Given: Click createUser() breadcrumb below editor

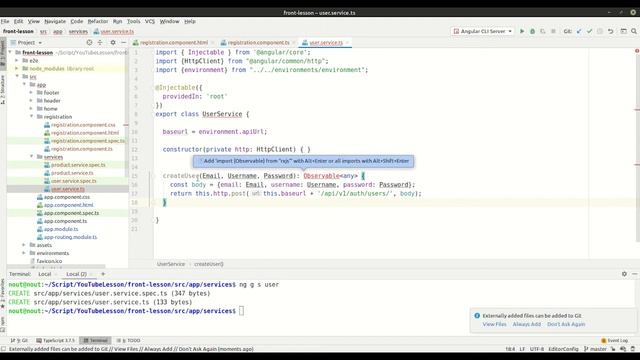Looking at the screenshot, I should [x=209, y=264].
